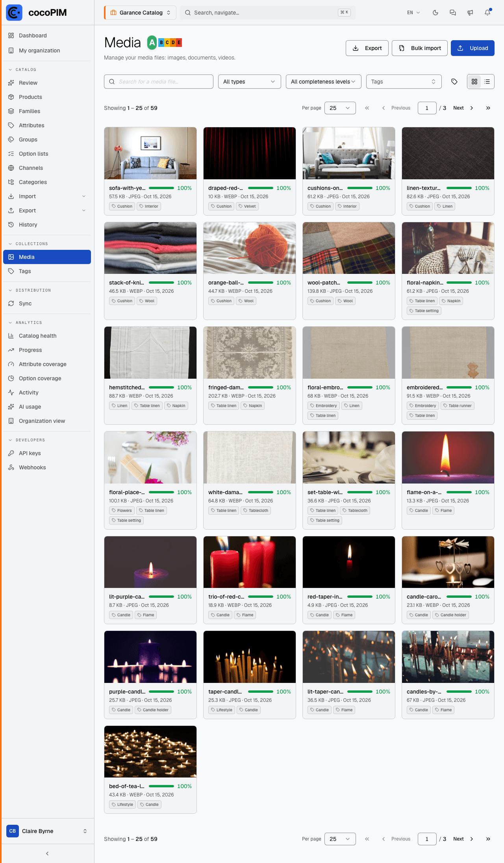Open the announcements megaphone icon

coord(470,13)
